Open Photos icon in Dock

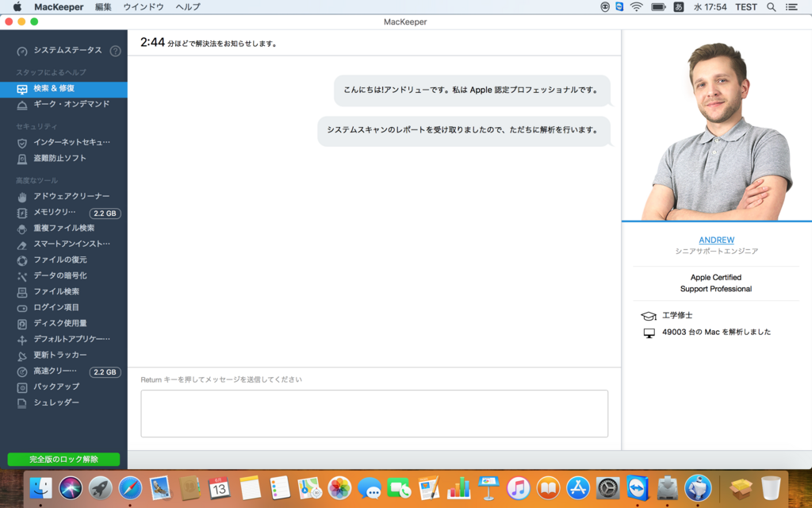[339, 488]
